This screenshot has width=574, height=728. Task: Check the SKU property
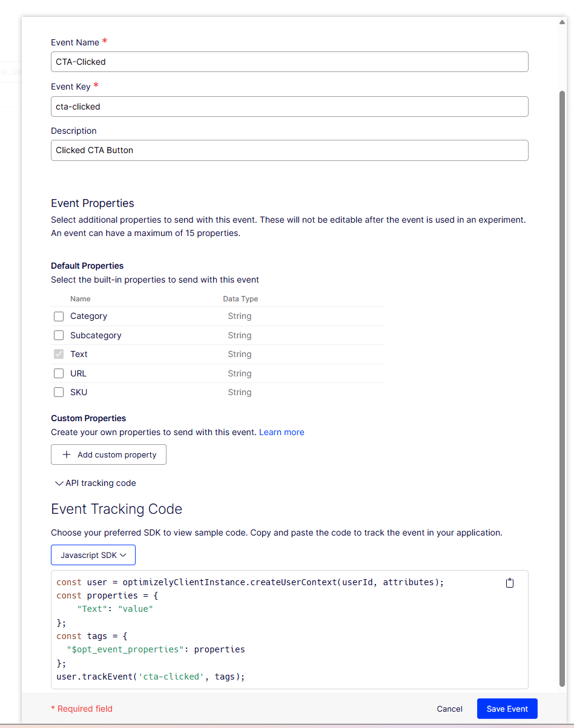[58, 392]
